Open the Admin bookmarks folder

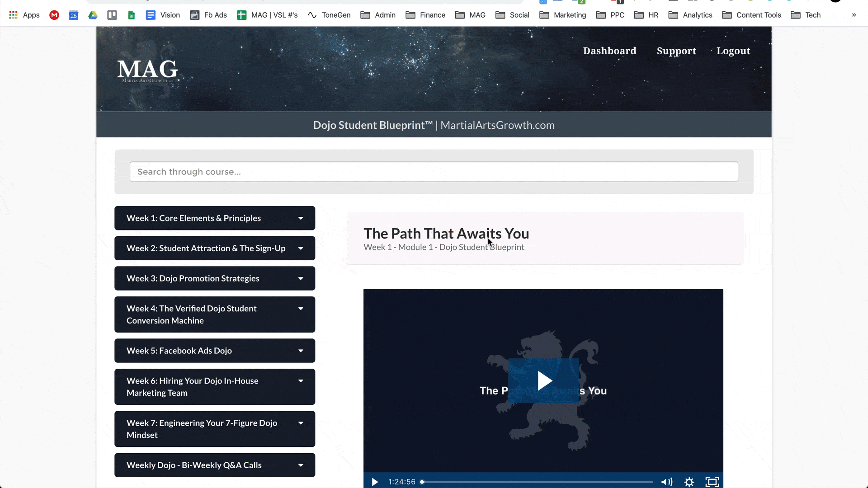[x=378, y=15]
